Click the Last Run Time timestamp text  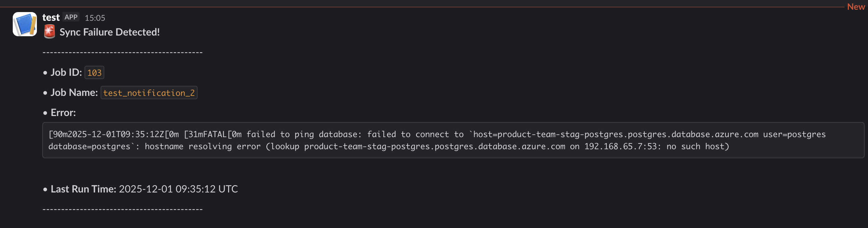coord(178,189)
